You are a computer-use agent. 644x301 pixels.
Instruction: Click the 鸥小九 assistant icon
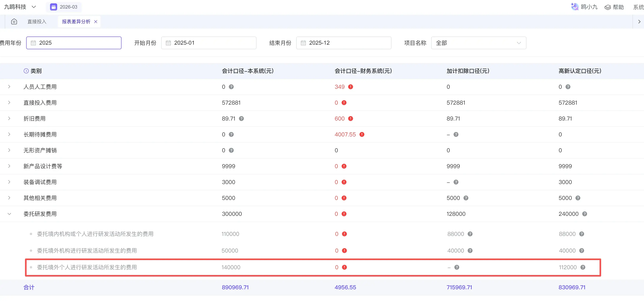click(575, 7)
